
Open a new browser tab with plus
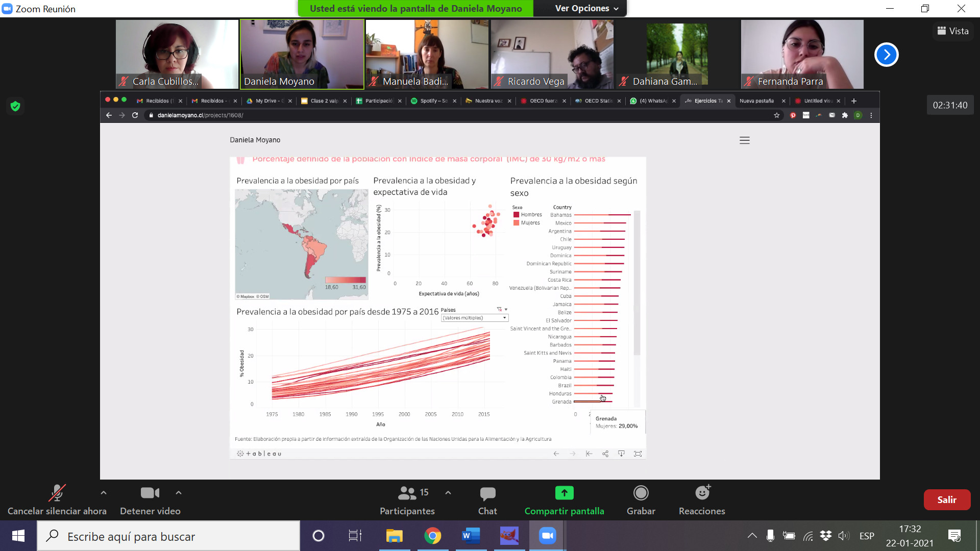[853, 101]
